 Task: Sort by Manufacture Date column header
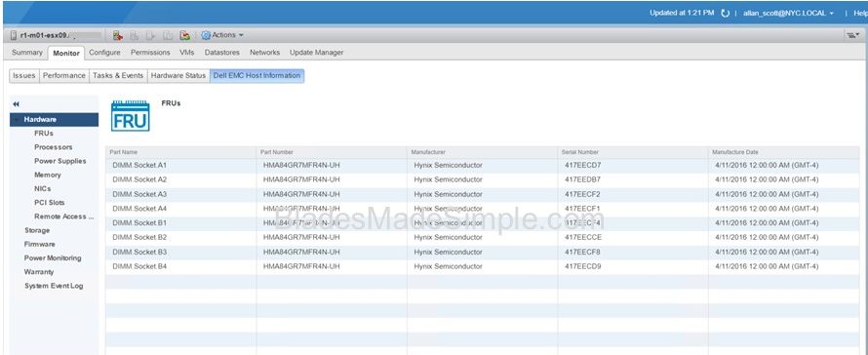(783, 152)
